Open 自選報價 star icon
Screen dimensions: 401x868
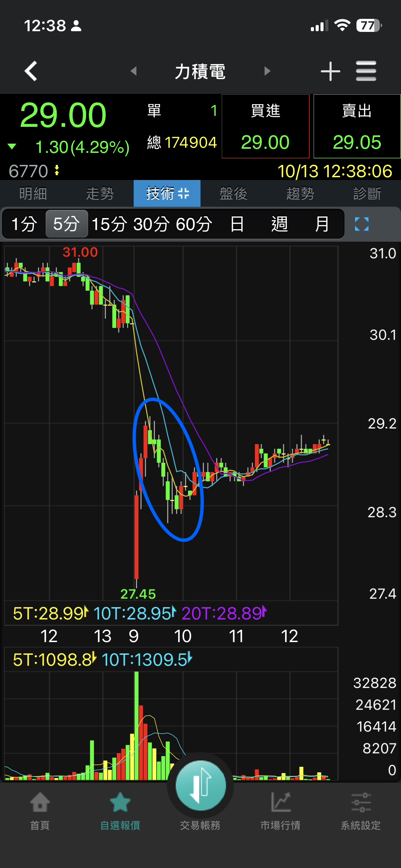coord(120,802)
